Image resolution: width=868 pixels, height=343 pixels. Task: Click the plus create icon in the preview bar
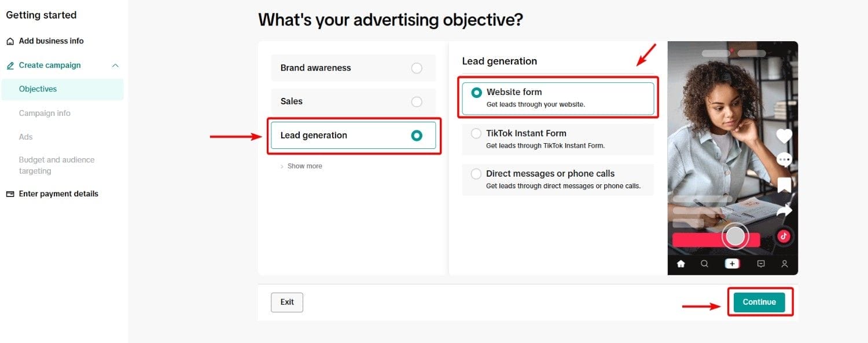tap(732, 263)
